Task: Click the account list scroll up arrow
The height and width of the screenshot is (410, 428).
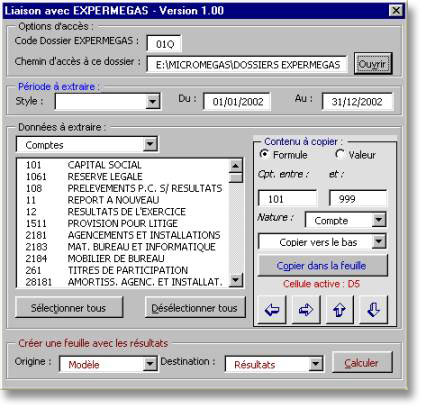Action: pos(236,166)
